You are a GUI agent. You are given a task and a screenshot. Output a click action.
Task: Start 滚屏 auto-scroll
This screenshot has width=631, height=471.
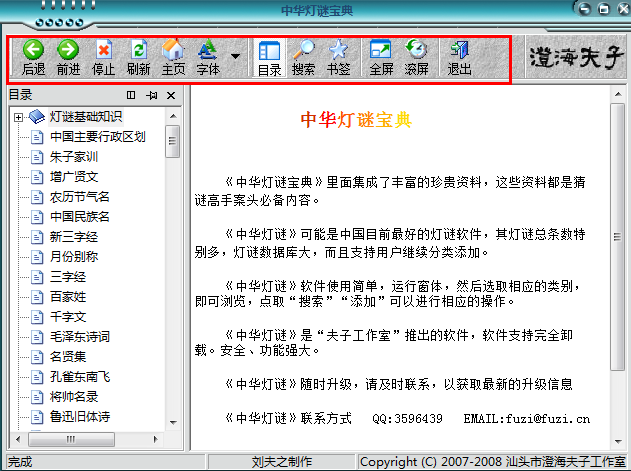pyautogui.click(x=416, y=58)
